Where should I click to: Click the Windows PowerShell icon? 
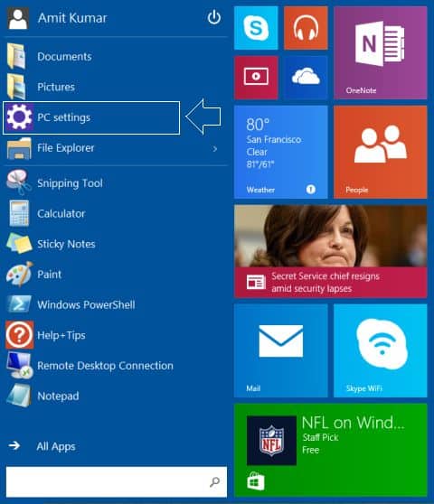pos(19,304)
